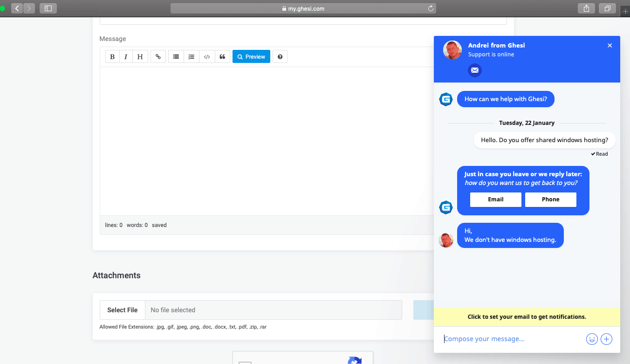Click the 'Allowed File Extensions' note
Screen dimensions: 630x364
pyautogui.click(x=183, y=327)
